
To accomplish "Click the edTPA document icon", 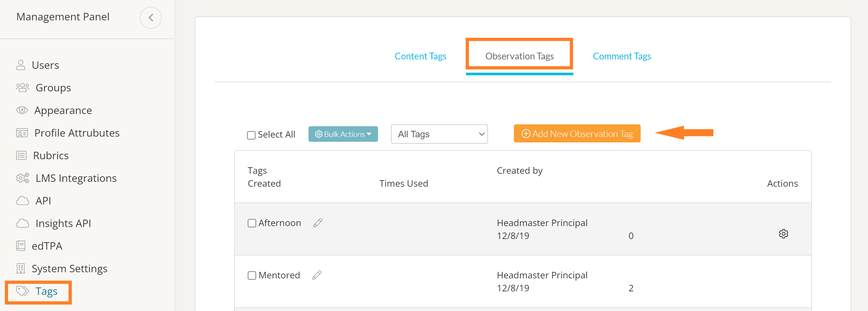I will point(21,246).
